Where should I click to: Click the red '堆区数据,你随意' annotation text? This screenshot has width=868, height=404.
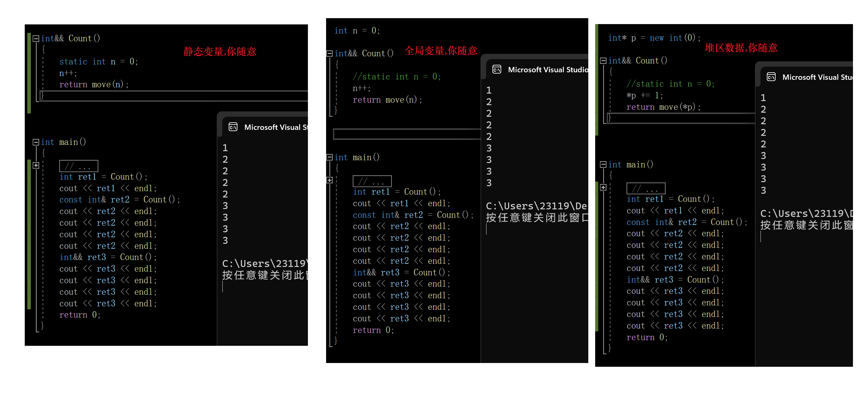pos(741,48)
